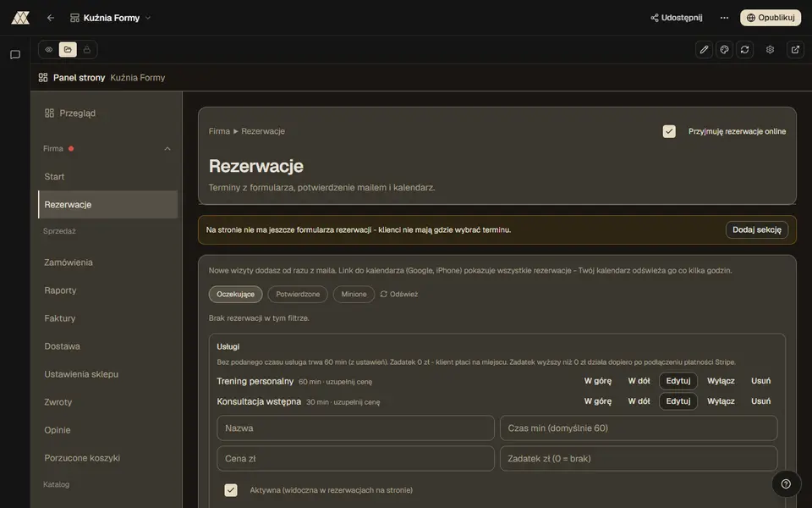
Task: Click the Konsultacja wstępna service name
Action: (259, 401)
